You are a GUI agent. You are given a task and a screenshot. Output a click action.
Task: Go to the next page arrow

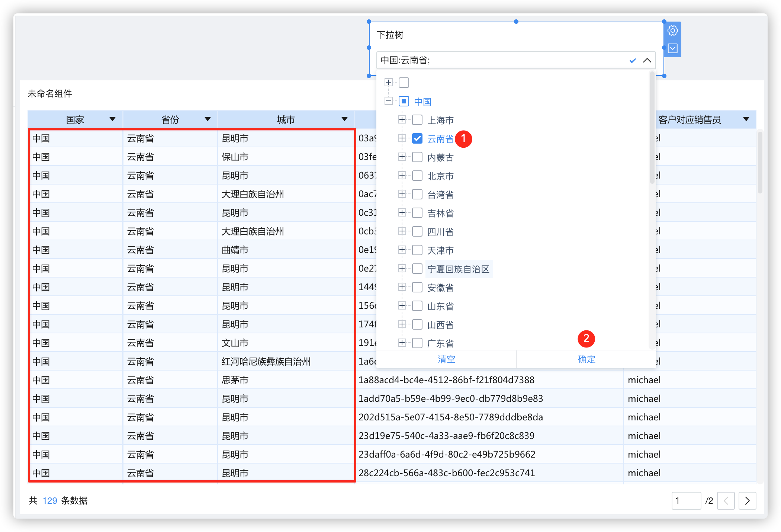point(747,501)
